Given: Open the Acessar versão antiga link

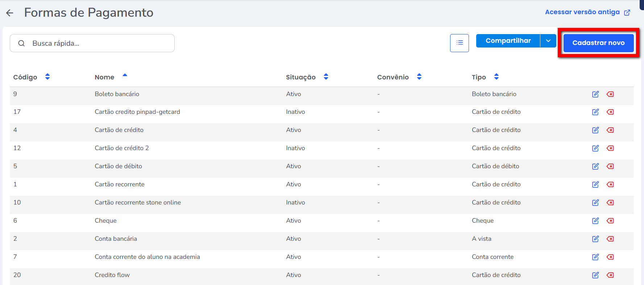Looking at the screenshot, I should [x=587, y=12].
